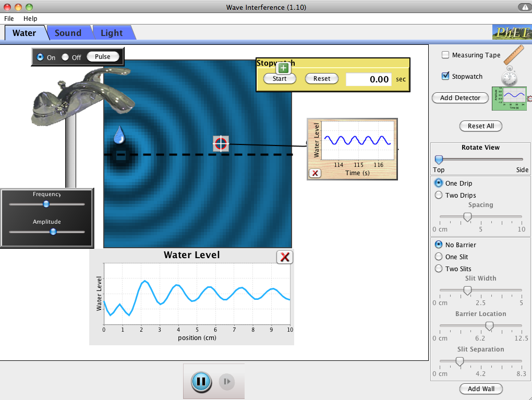Click the stopwatch clock icon

pos(509,77)
